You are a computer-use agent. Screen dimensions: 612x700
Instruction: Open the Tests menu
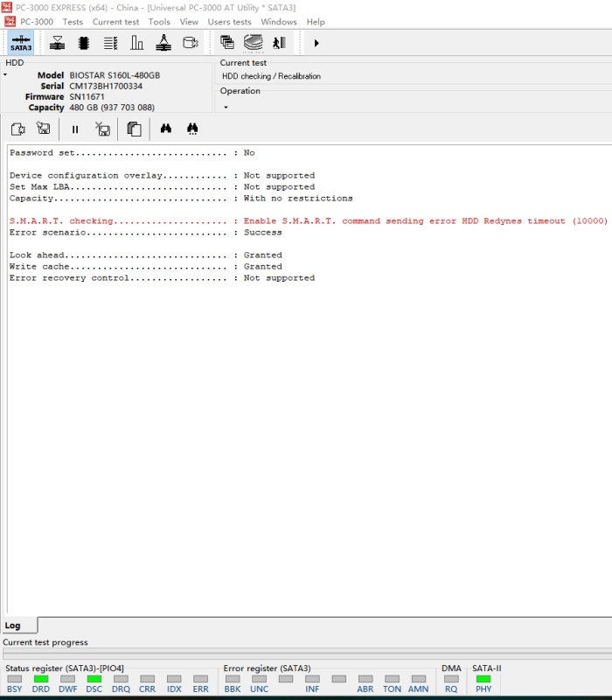pyautogui.click(x=73, y=22)
